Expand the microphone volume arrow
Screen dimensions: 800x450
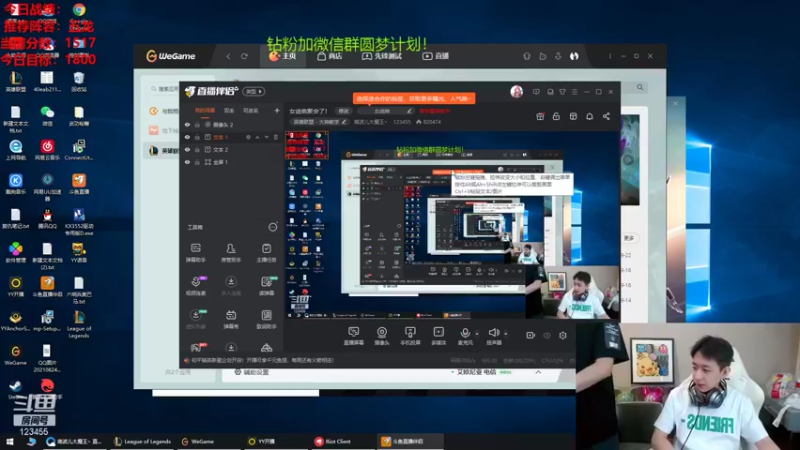pyautogui.click(x=477, y=334)
